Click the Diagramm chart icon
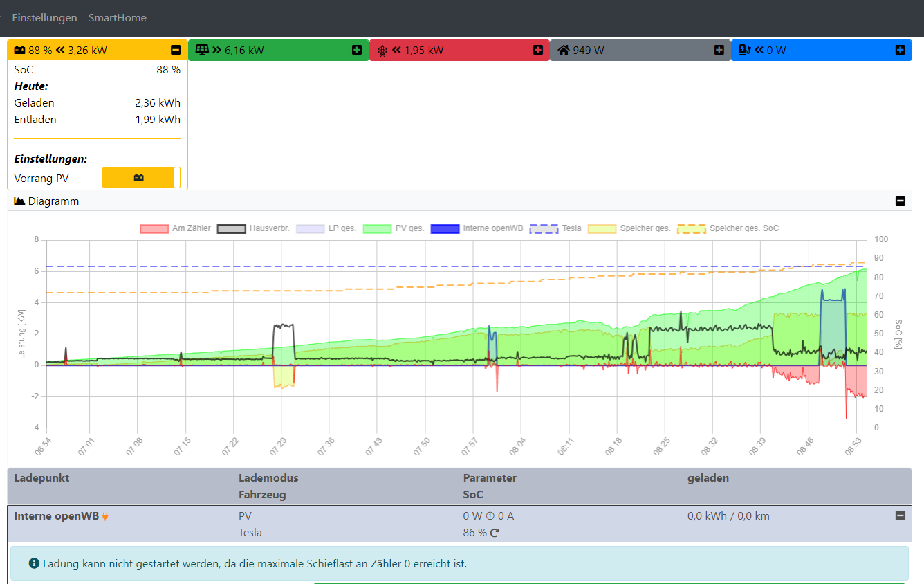Image resolution: width=924 pixels, height=584 pixels. [19, 201]
